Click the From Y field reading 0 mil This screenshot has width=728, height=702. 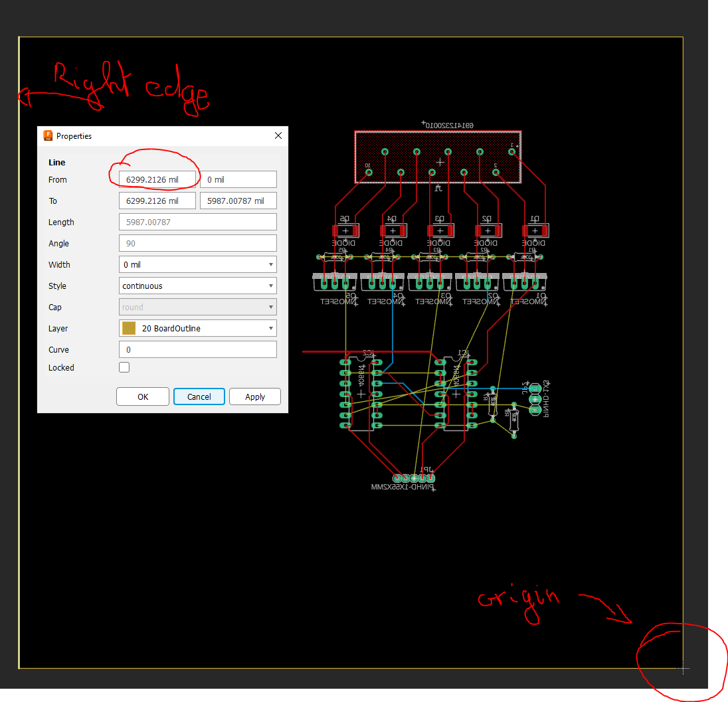click(x=238, y=179)
